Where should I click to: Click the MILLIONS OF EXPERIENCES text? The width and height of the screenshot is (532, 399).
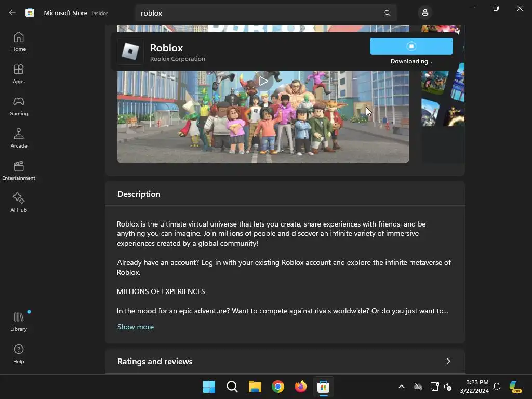(x=161, y=292)
